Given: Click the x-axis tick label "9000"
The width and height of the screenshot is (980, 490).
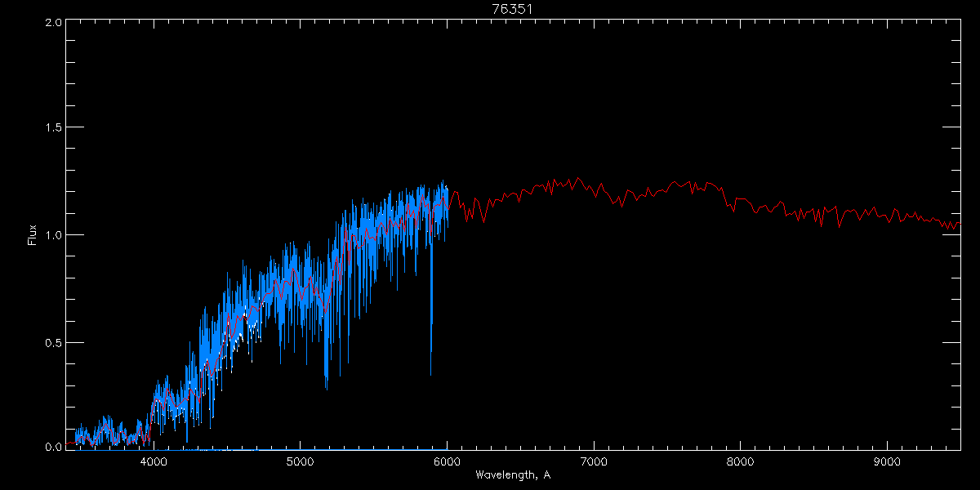Looking at the screenshot, I should [887, 461].
